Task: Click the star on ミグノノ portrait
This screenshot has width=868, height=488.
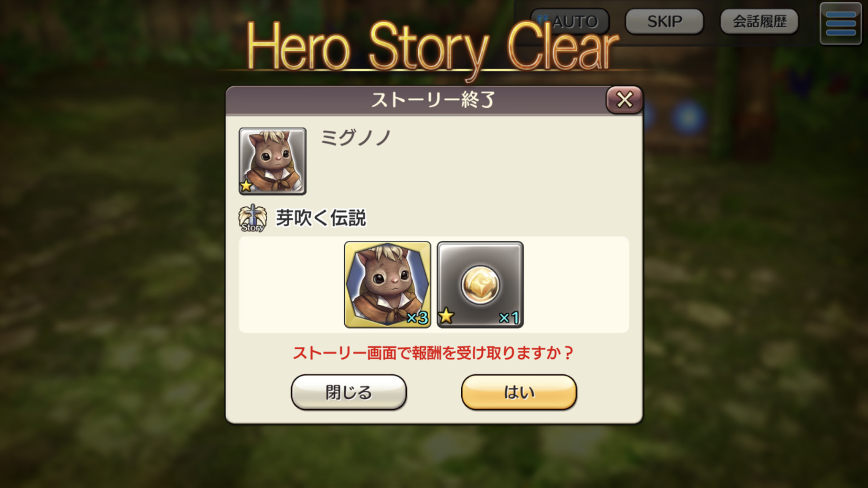Action: 247,186
